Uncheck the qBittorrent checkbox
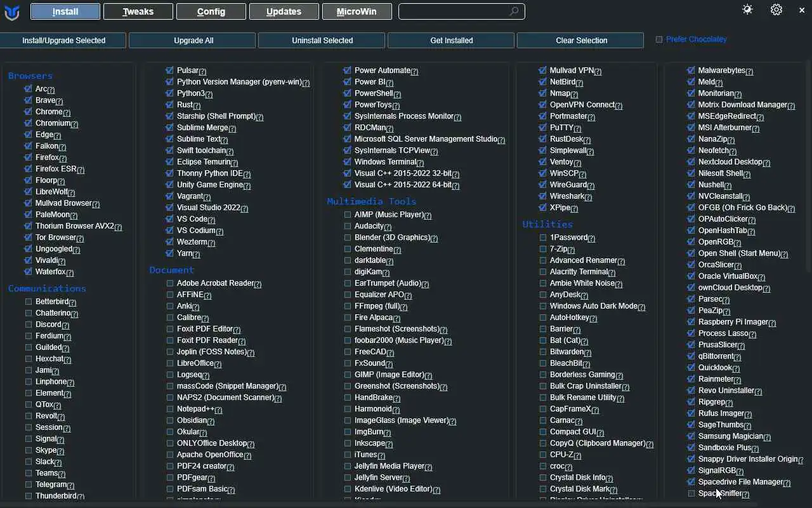The height and width of the screenshot is (508, 812). point(691,356)
